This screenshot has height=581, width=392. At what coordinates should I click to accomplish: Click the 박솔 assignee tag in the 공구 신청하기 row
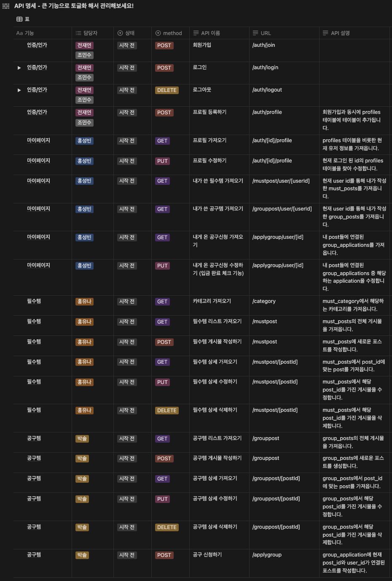[x=82, y=555]
